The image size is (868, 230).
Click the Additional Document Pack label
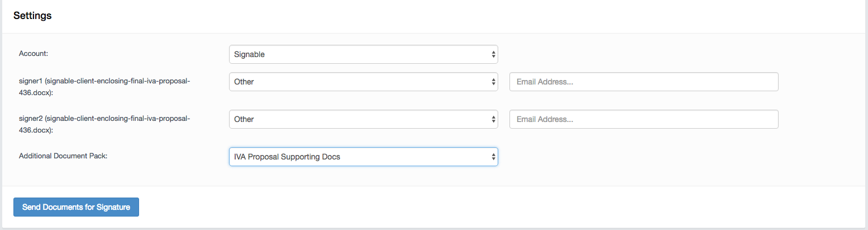[63, 156]
